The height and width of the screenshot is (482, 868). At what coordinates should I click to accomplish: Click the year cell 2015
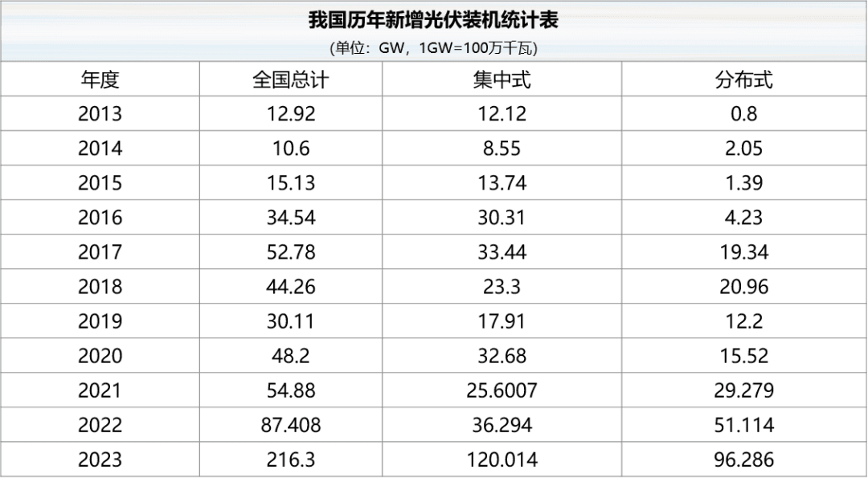100,183
